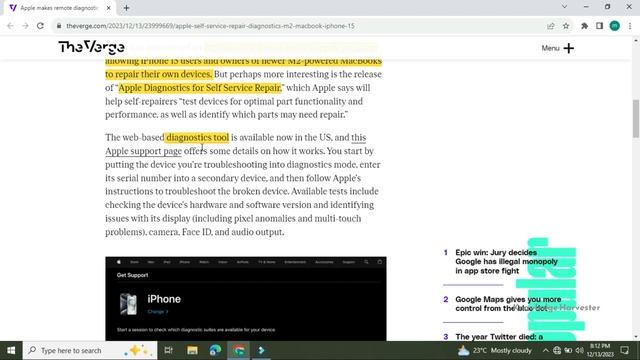This screenshot has width=640, height=360.
Task: Click the page vertical scrollbar thumb
Action: 636,118
